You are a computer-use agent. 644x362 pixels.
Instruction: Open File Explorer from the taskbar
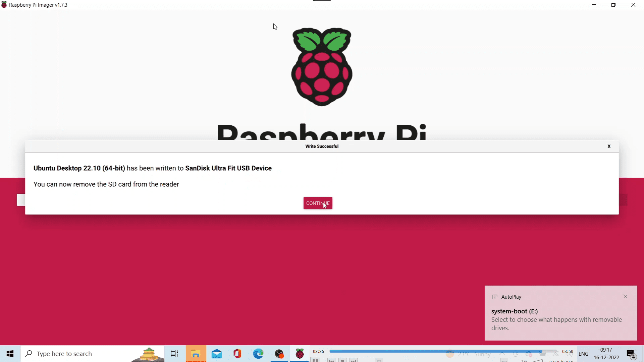pos(196,354)
